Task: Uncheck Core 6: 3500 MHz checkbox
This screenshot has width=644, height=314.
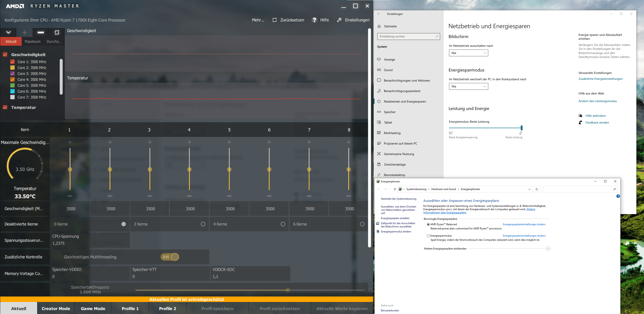Action: [12, 91]
